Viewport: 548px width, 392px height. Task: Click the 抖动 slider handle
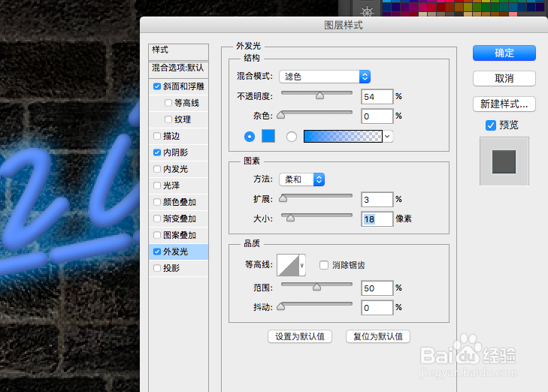tap(280, 306)
